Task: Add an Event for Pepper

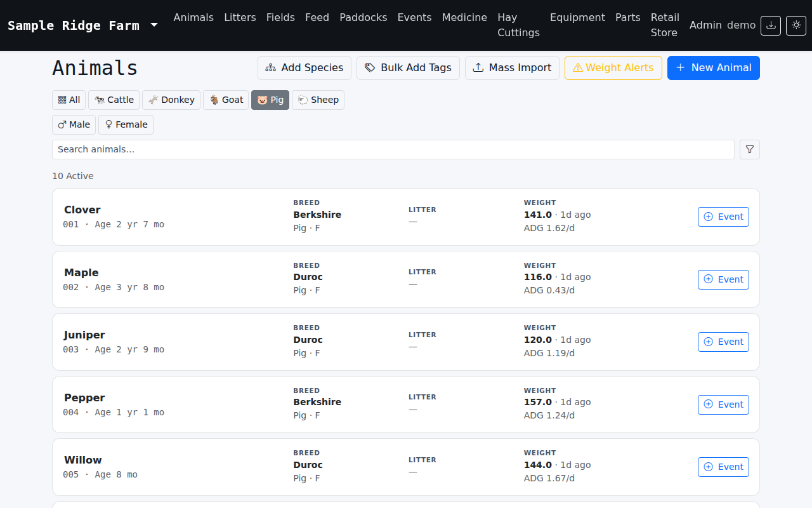Action: pos(723,404)
